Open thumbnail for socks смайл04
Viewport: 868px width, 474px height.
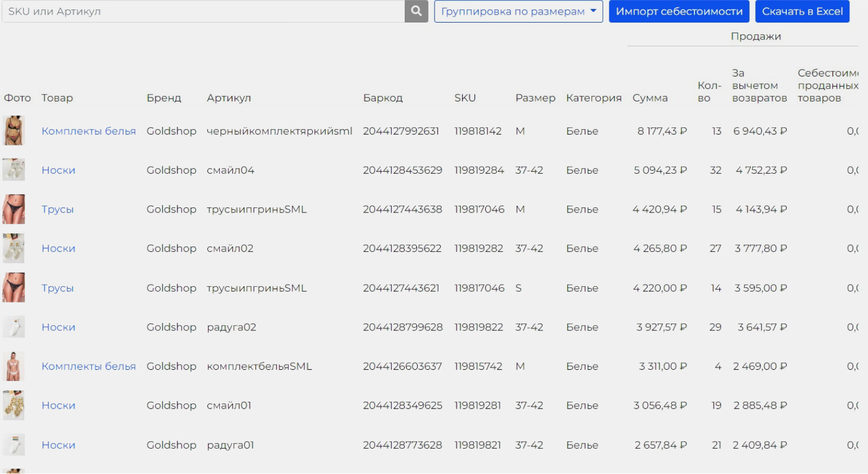coord(14,170)
